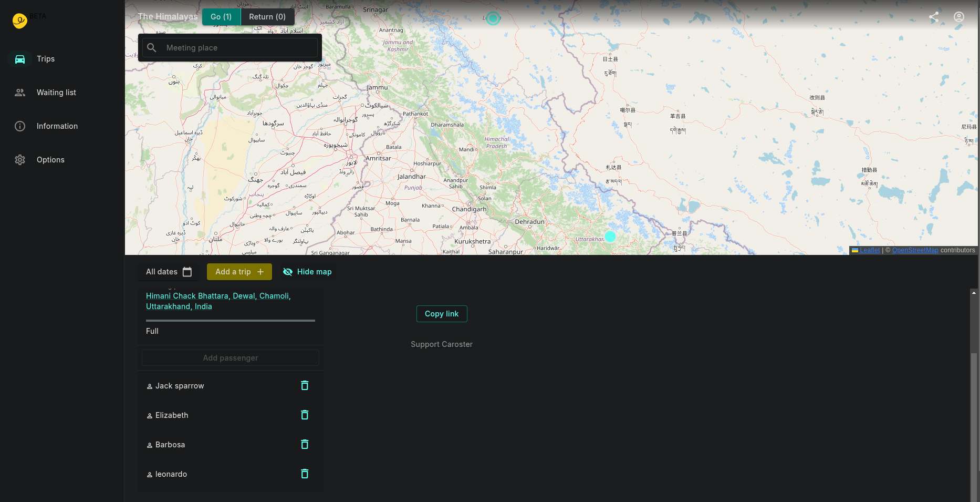
Task: Open the All dates filter
Action: (169, 272)
